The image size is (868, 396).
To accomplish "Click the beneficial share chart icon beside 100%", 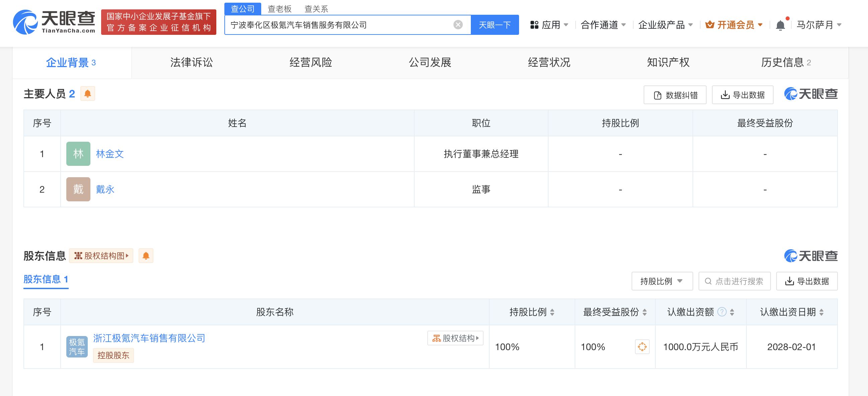I will point(642,346).
